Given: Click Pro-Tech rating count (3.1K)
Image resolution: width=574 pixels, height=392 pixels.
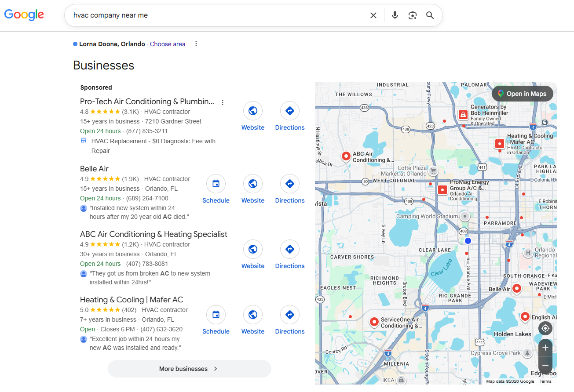Looking at the screenshot, I should (x=131, y=112).
